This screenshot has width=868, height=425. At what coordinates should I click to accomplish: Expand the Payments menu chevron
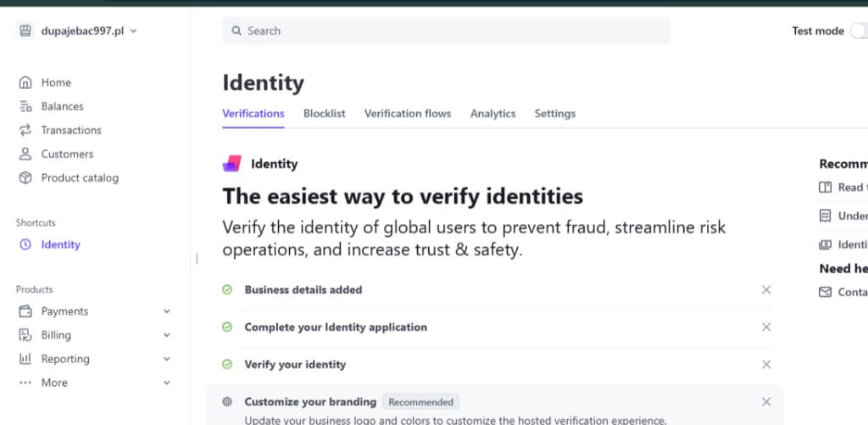167,311
